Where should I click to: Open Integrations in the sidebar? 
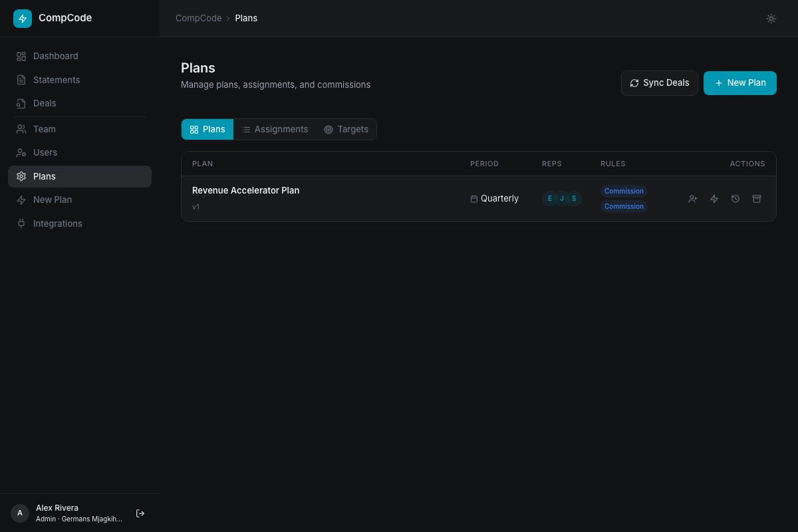click(x=80, y=223)
